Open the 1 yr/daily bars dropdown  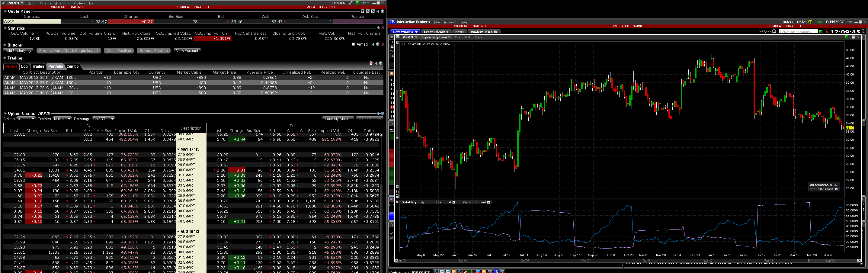tap(436, 37)
